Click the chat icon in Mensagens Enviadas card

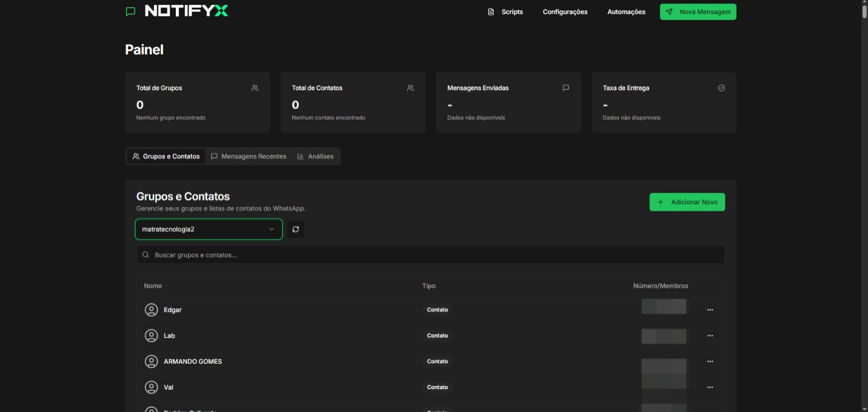[x=566, y=88]
